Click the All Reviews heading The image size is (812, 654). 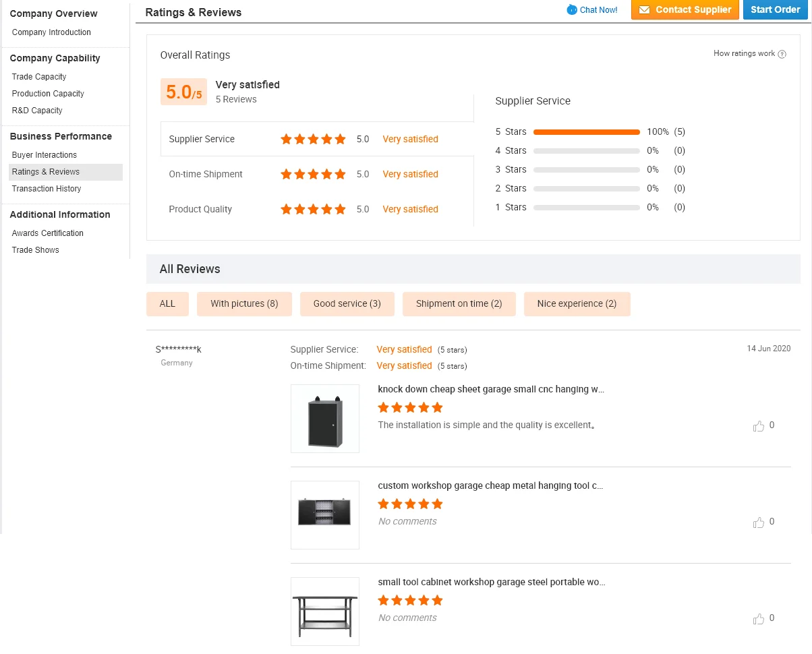click(x=190, y=269)
